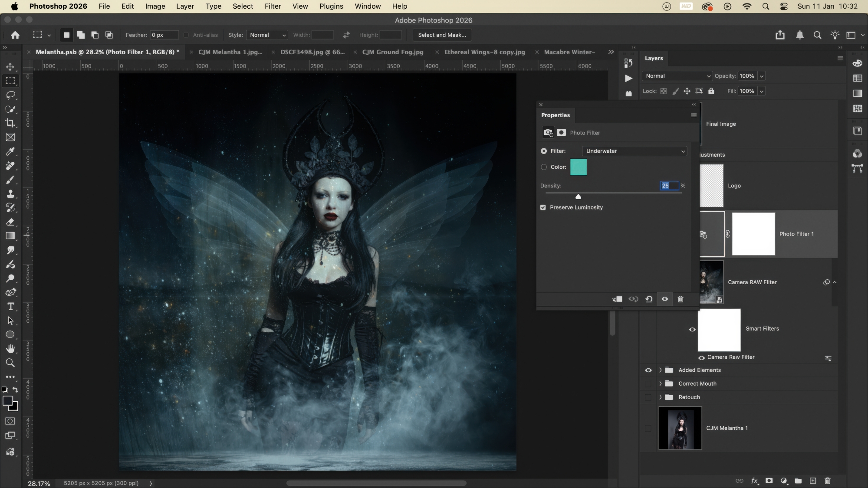The image size is (868, 488).
Task: Select the Horizontal Type tool
Action: tap(10, 307)
